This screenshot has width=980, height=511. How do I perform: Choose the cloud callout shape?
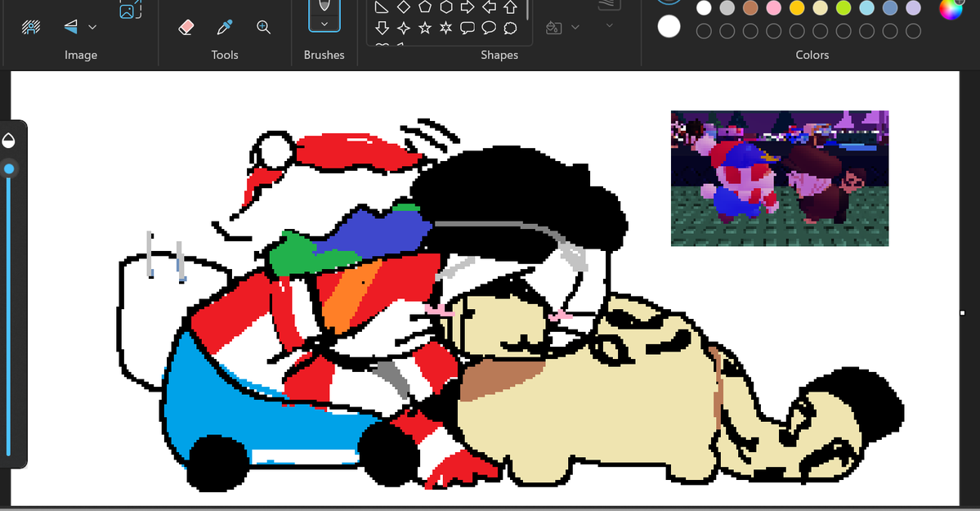(x=511, y=28)
